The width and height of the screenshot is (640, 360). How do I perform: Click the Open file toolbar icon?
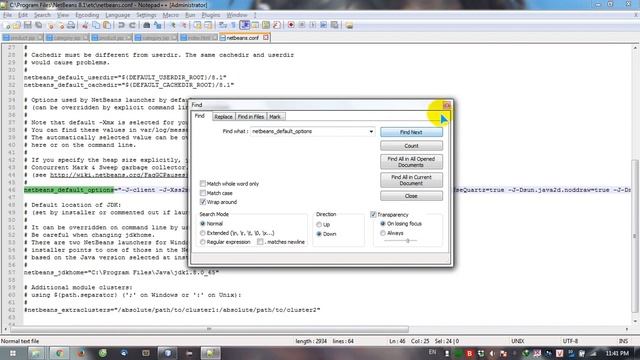16,25
